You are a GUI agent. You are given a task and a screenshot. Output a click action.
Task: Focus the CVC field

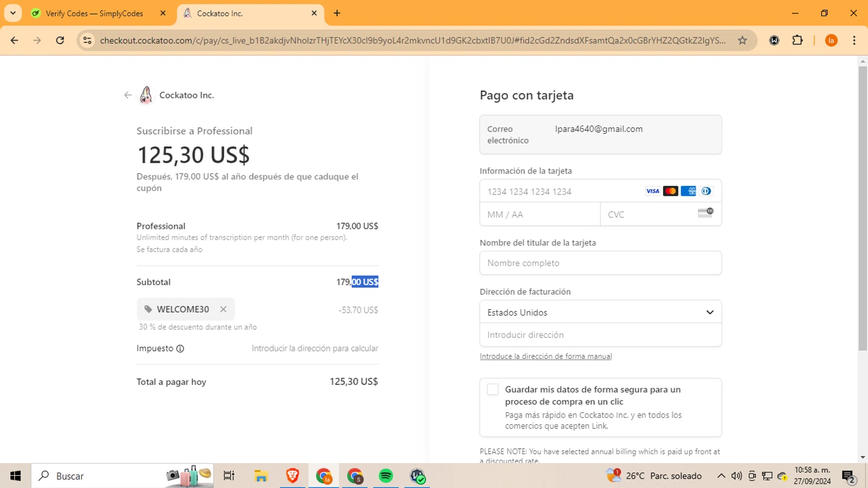pyautogui.click(x=661, y=214)
